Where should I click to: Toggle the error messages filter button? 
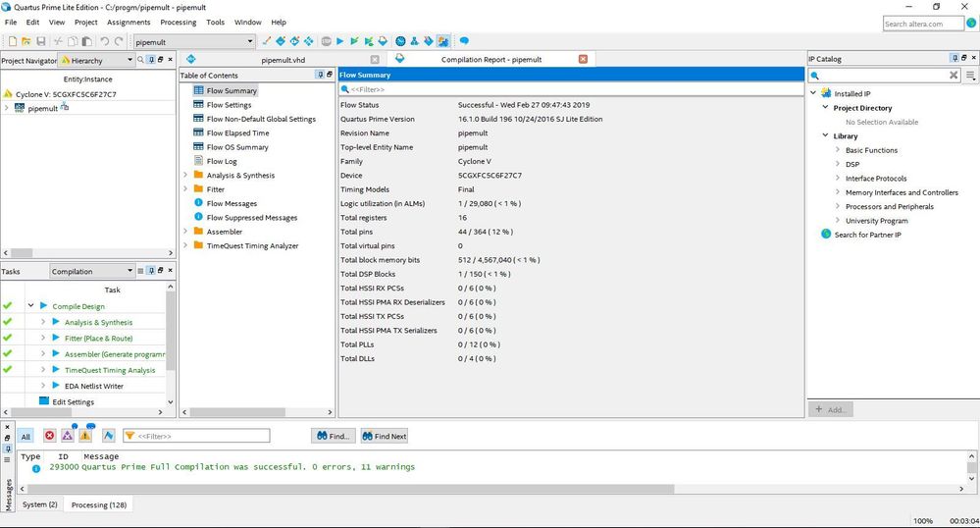[x=49, y=436]
